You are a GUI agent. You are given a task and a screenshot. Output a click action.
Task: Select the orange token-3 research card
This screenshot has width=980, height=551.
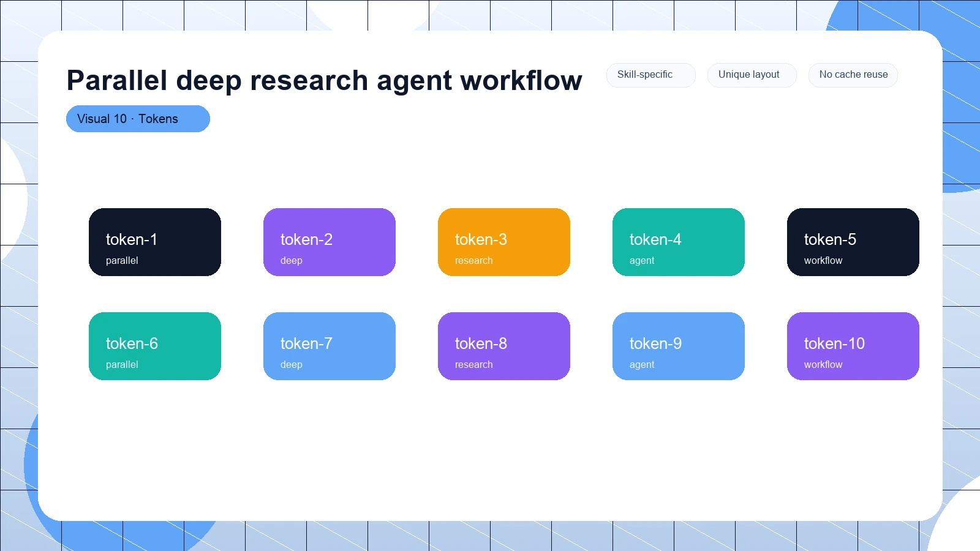pos(504,242)
